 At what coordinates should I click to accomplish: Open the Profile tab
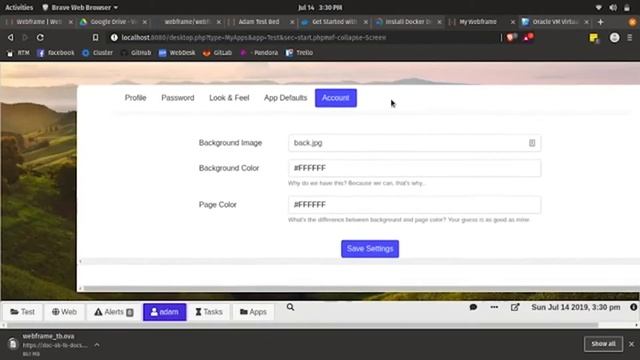coord(136,98)
